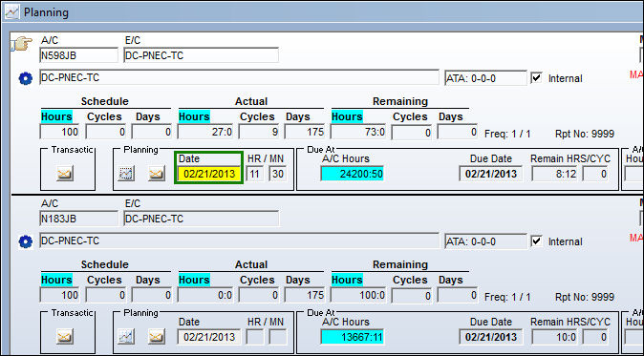The height and width of the screenshot is (356, 644).
Task: Click Remain HRS field showing 8:12
Action: [554, 174]
